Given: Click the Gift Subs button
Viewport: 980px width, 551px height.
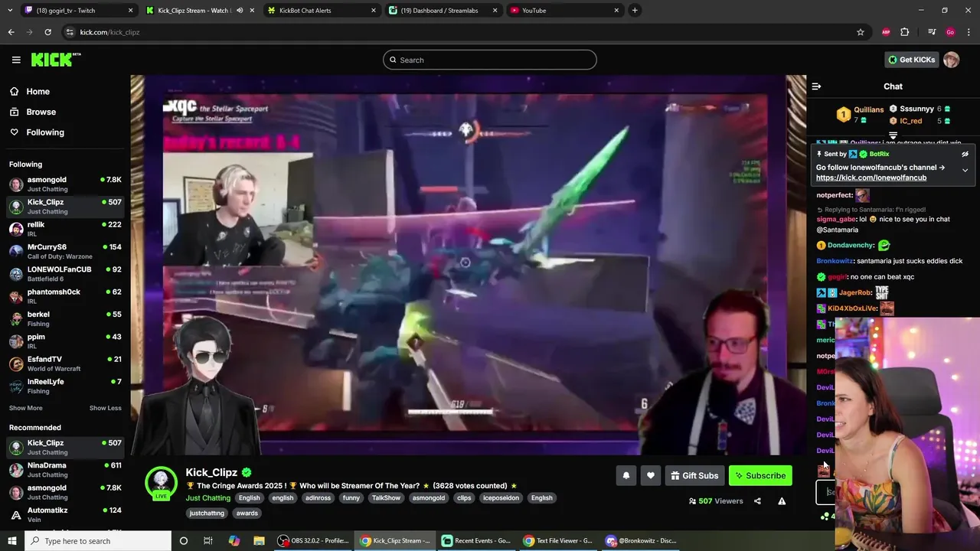Looking at the screenshot, I should (x=694, y=475).
